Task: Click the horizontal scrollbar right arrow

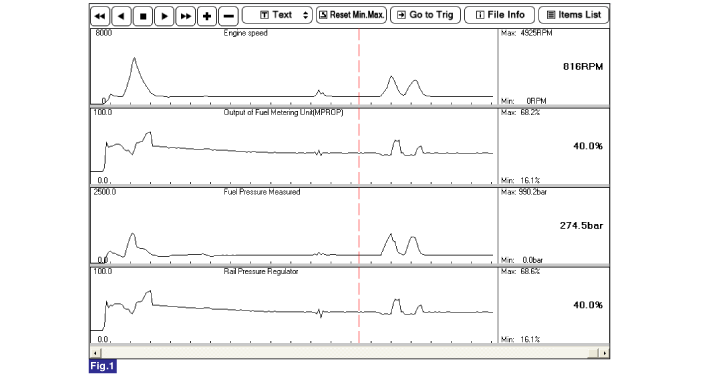Action: (x=604, y=353)
